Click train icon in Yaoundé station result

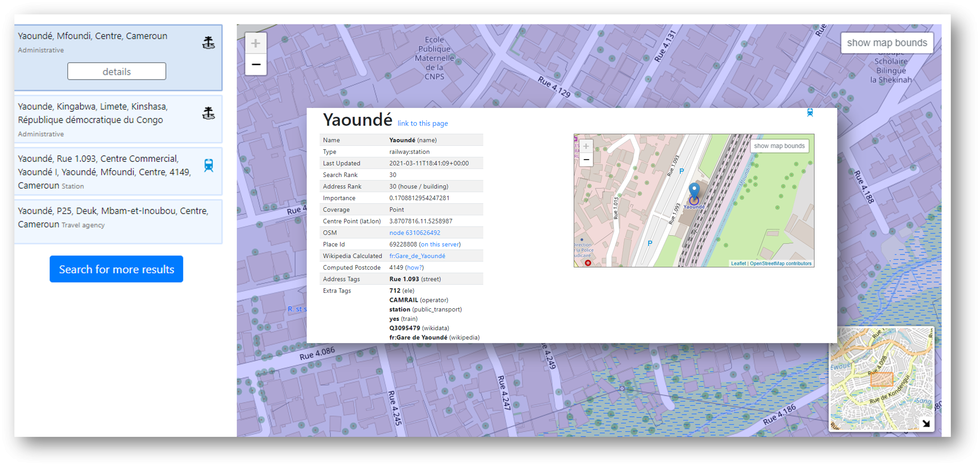[209, 165]
